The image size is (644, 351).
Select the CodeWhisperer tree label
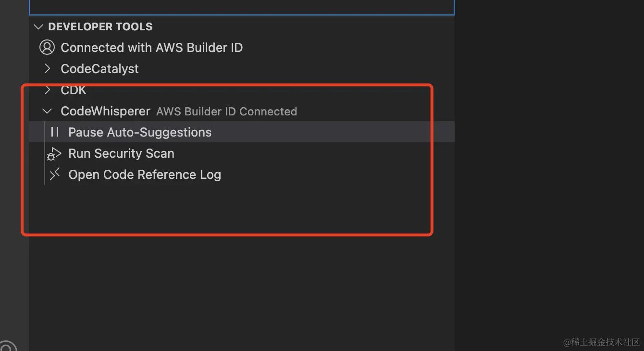click(x=105, y=111)
